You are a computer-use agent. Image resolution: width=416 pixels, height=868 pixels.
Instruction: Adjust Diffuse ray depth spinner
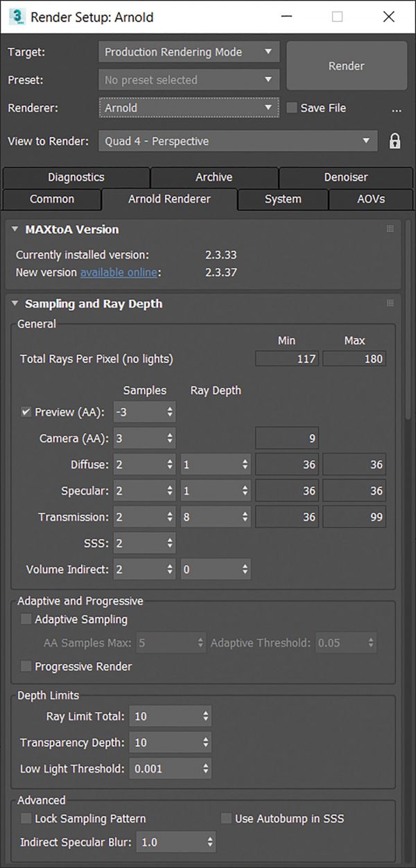click(x=245, y=465)
